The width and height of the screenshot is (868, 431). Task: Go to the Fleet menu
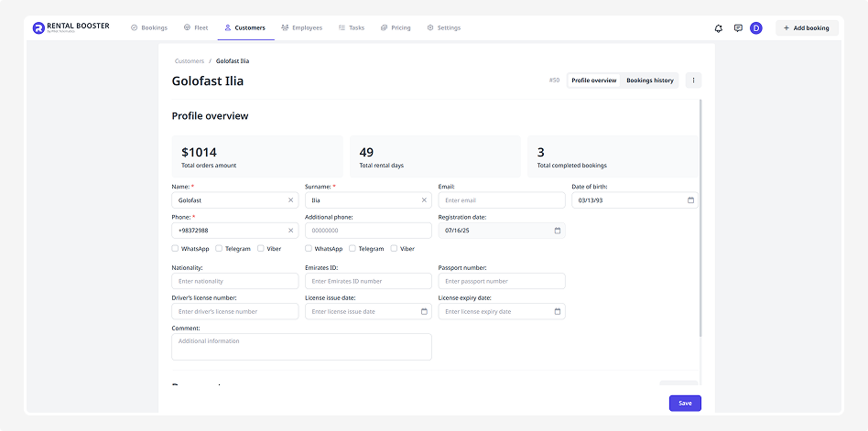(x=196, y=28)
